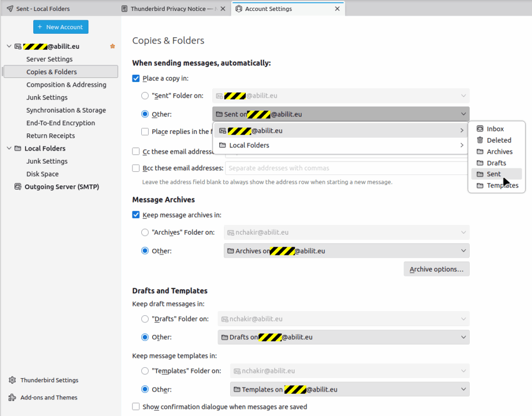Click the Bcc email addresses input field

click(347, 168)
